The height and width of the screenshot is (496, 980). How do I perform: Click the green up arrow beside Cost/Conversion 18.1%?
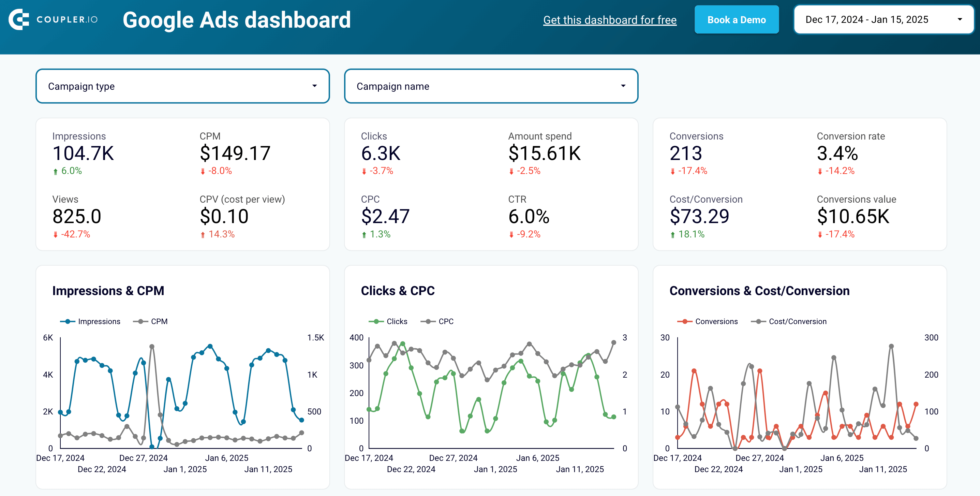click(673, 234)
